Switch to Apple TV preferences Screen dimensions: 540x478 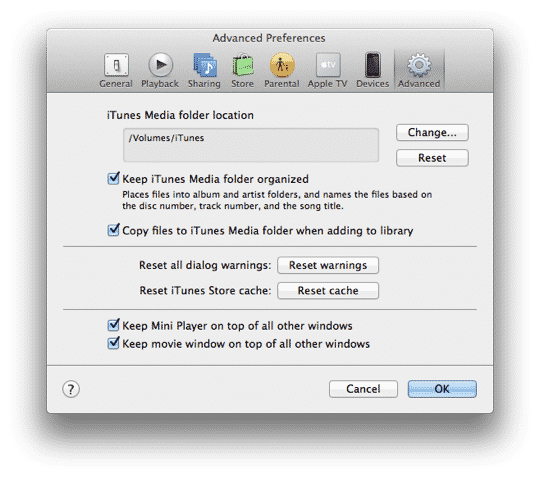click(328, 70)
